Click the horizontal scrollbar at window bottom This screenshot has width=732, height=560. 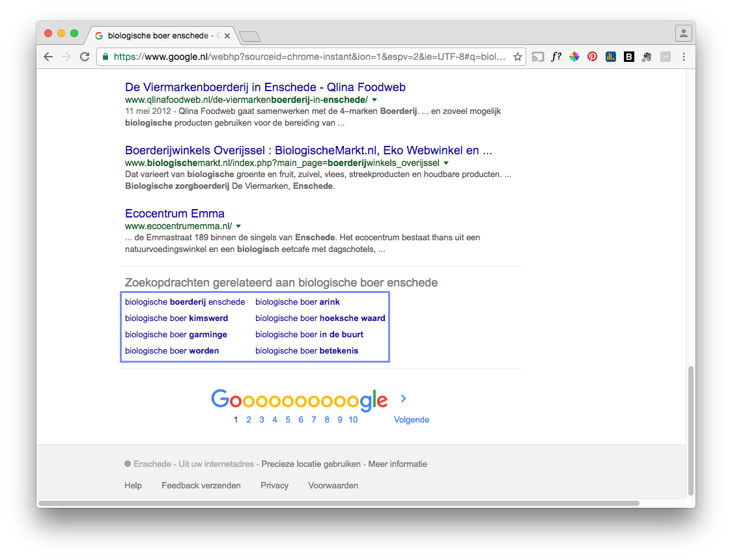pos(339,503)
